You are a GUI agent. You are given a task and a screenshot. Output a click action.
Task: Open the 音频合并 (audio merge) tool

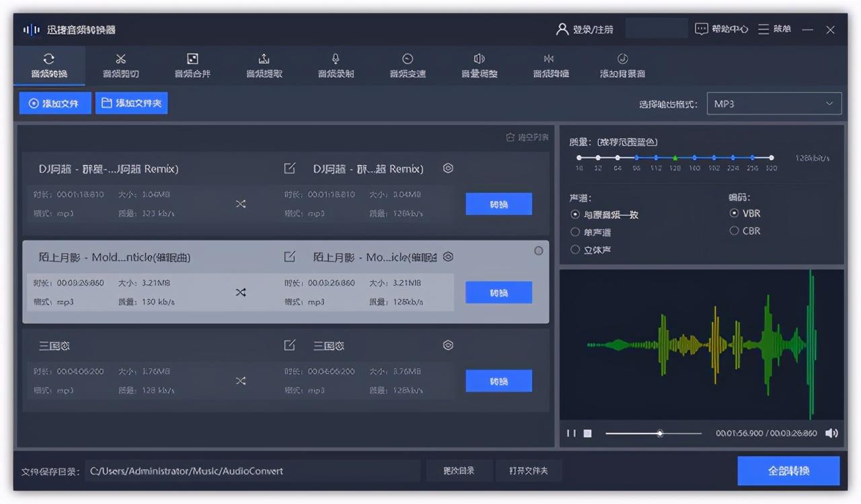[x=192, y=65]
